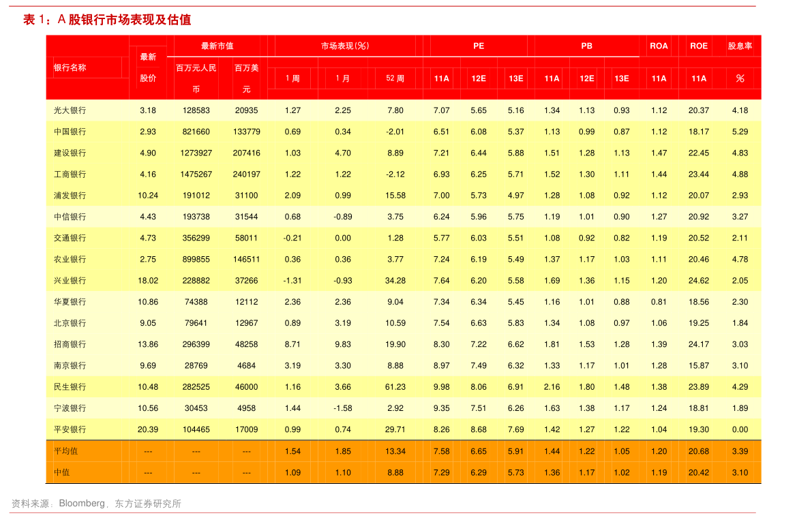Select the PB group header
Viewport: 812px width, 522px height.
pyautogui.click(x=586, y=46)
